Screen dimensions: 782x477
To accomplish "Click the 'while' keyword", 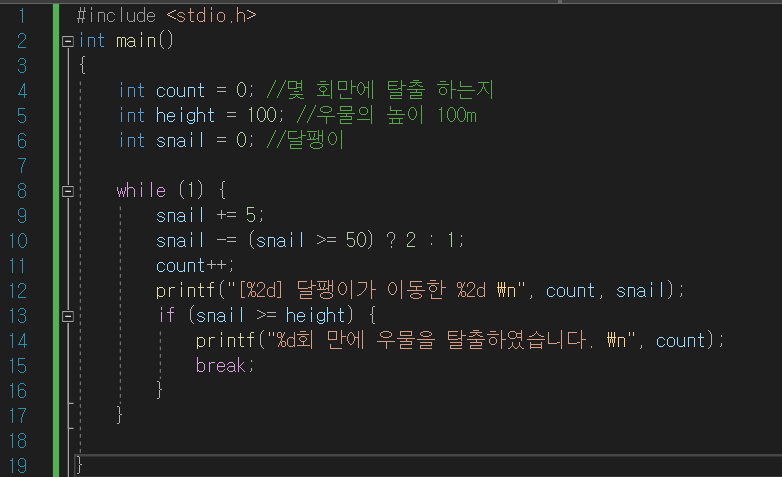I will (x=141, y=191).
